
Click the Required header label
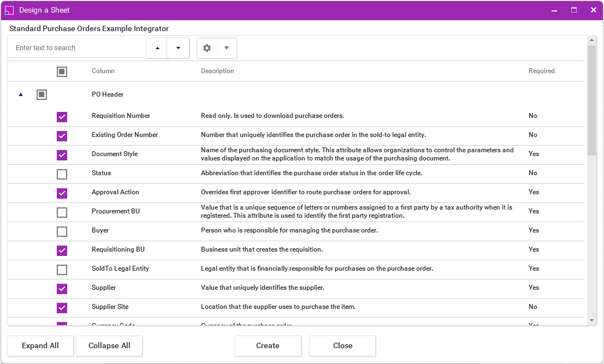click(x=541, y=71)
